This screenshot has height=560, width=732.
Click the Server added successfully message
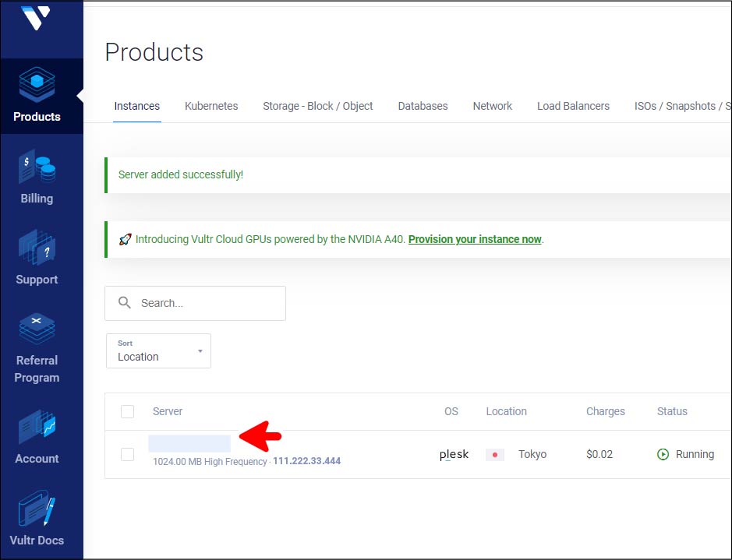[x=180, y=174]
